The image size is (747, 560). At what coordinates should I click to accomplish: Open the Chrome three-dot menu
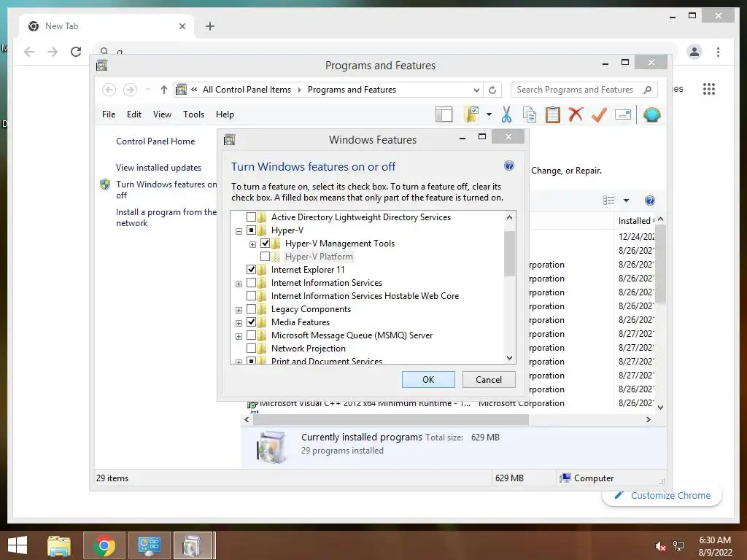[718, 52]
